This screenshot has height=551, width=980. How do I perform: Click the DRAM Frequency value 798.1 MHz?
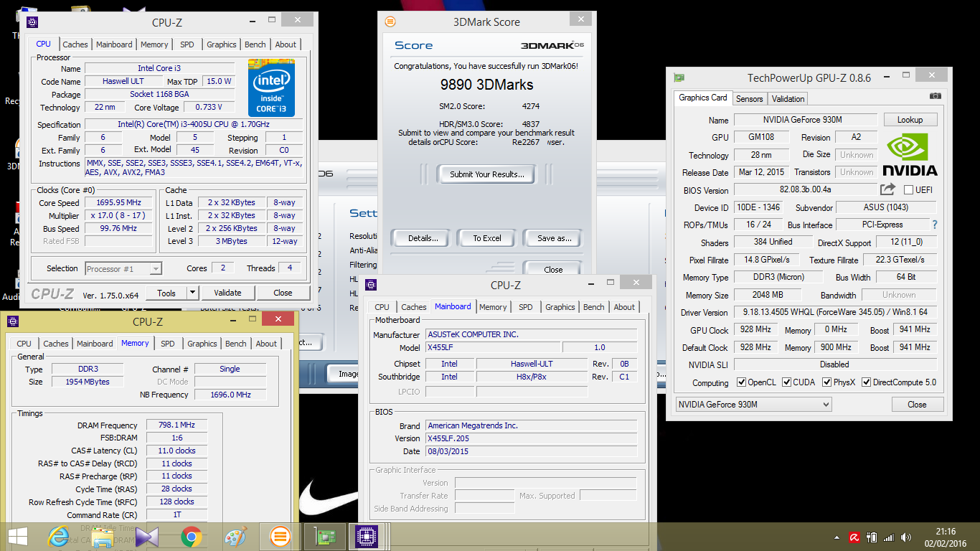176,425
